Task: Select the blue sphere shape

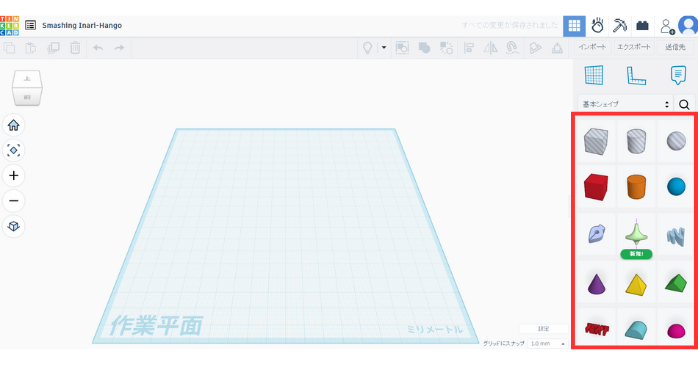Action: pyautogui.click(x=676, y=187)
